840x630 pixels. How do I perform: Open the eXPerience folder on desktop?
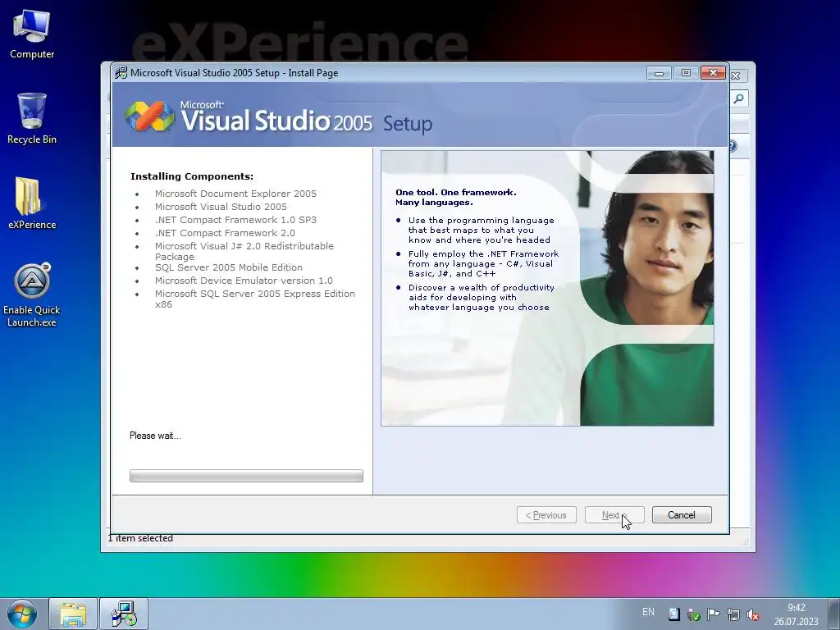pyautogui.click(x=32, y=203)
